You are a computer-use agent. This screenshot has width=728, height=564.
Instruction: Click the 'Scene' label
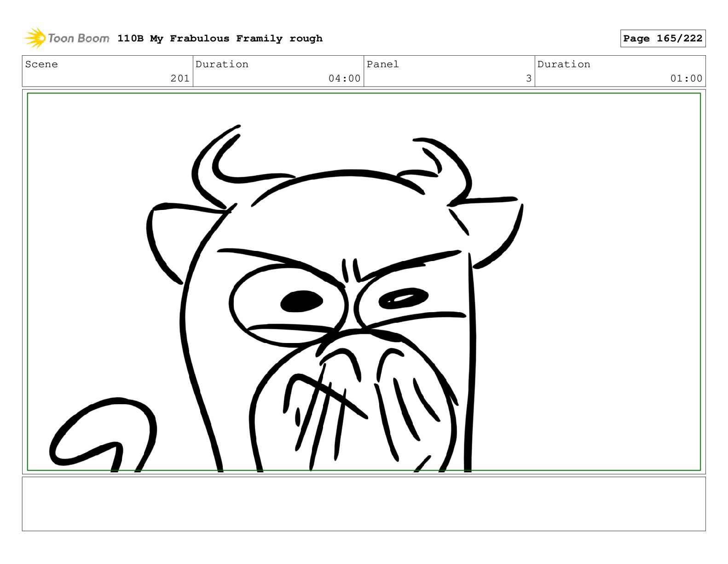pos(41,64)
